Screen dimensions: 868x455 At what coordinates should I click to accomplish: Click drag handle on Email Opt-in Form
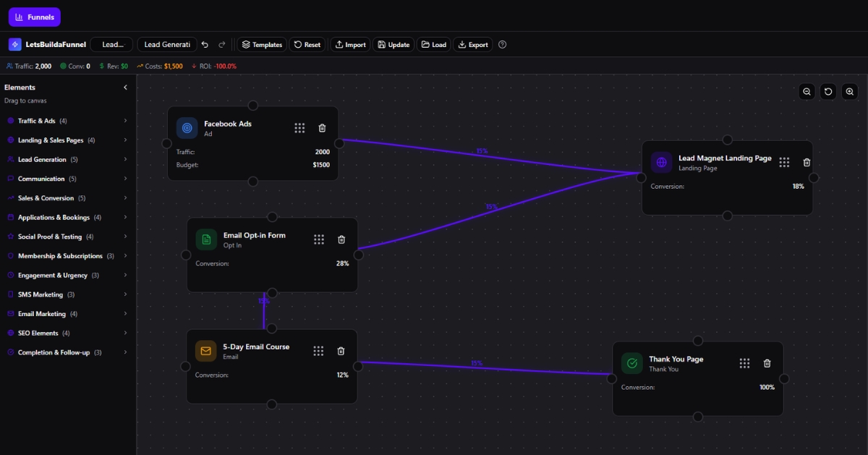click(x=319, y=239)
